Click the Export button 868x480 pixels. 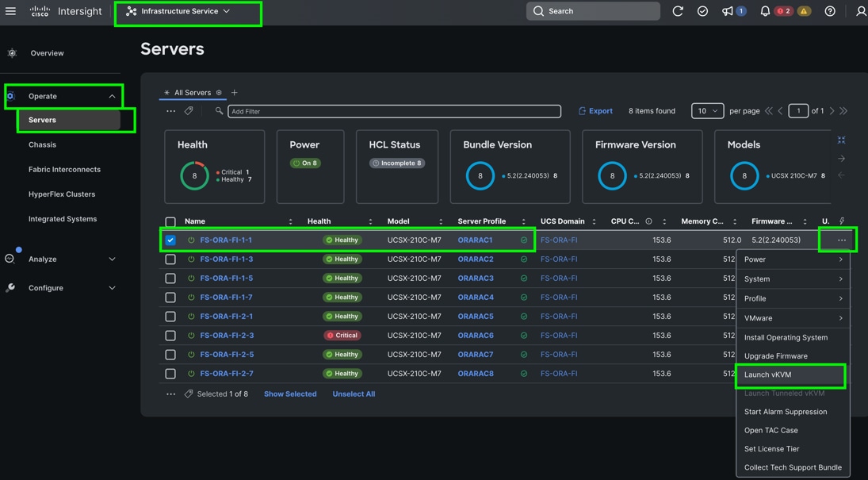tap(595, 111)
